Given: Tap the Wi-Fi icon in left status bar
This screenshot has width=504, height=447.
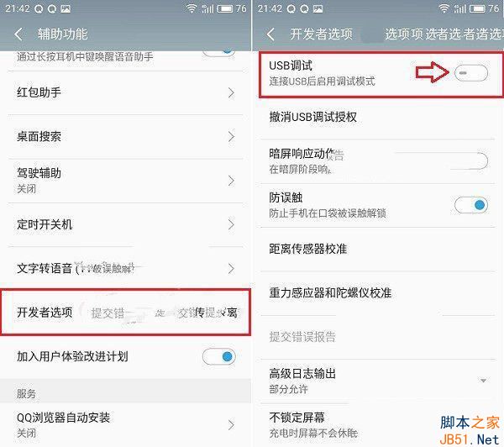Looking at the screenshot, I should click(x=192, y=8).
